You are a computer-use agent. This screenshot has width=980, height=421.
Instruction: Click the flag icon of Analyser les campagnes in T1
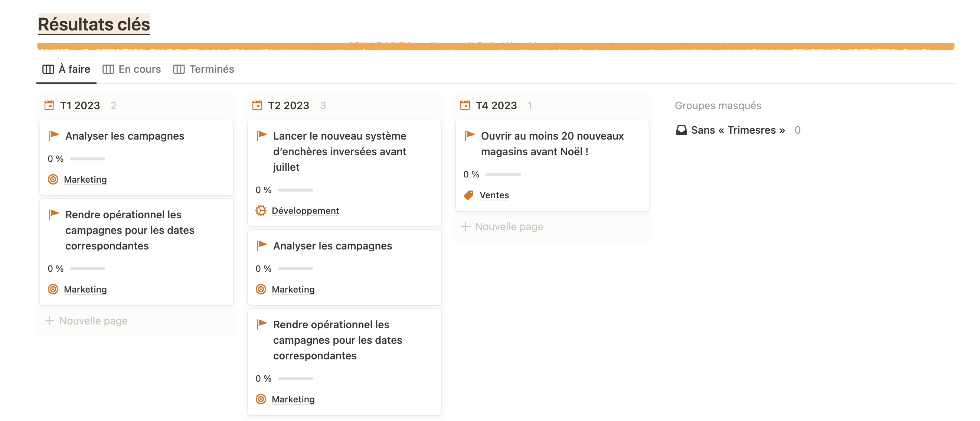pyautogui.click(x=54, y=136)
